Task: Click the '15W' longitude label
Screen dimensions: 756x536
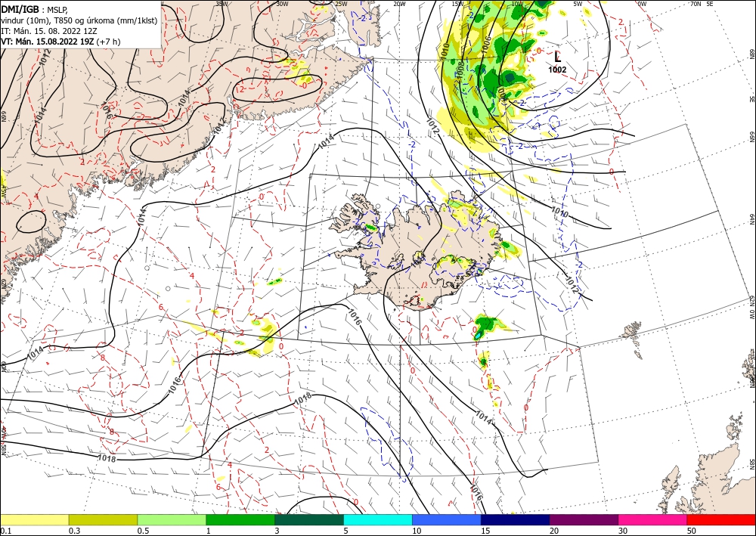Action: click(458, 3)
